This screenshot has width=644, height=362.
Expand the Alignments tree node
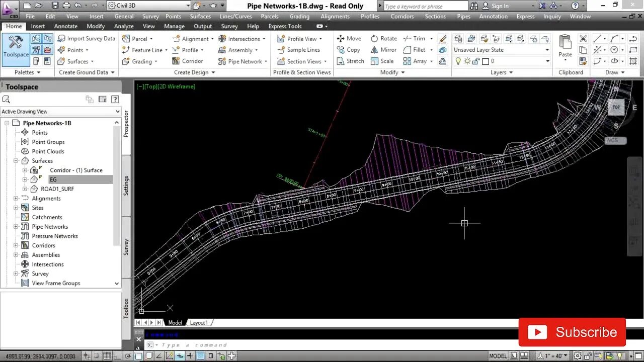point(16,199)
